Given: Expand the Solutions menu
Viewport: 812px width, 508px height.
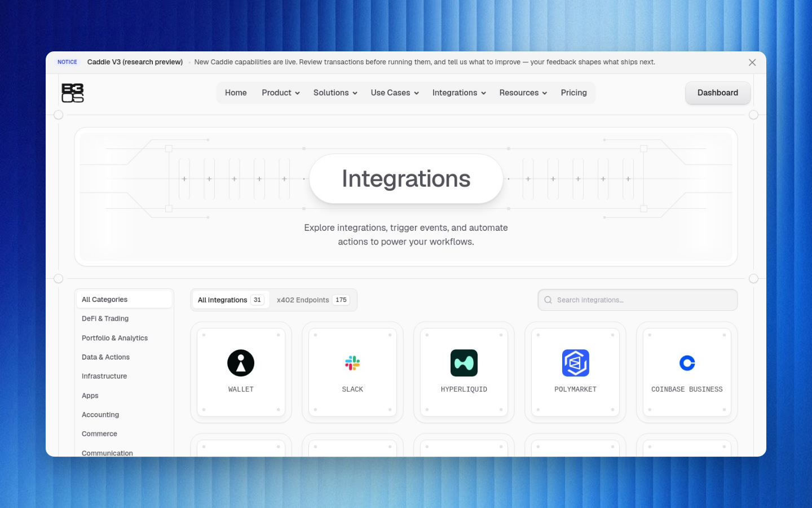Looking at the screenshot, I should coord(336,93).
